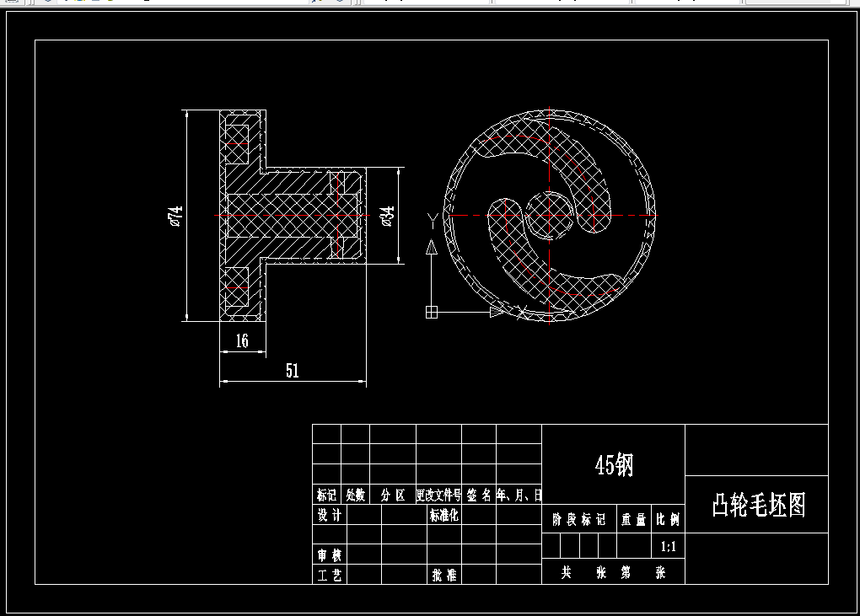860x616 pixels.
Task: Pick the 16 width dimension text
Action: click(x=242, y=341)
